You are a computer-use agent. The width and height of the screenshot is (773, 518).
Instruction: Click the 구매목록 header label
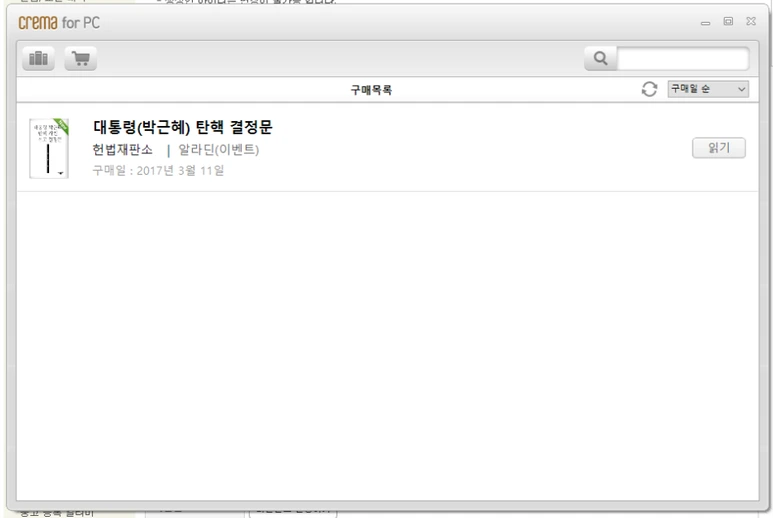371,90
